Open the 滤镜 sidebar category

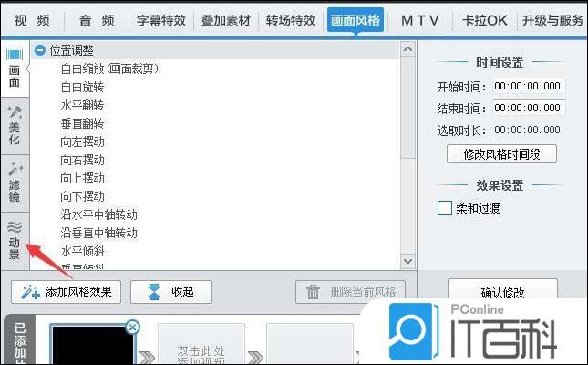15,183
